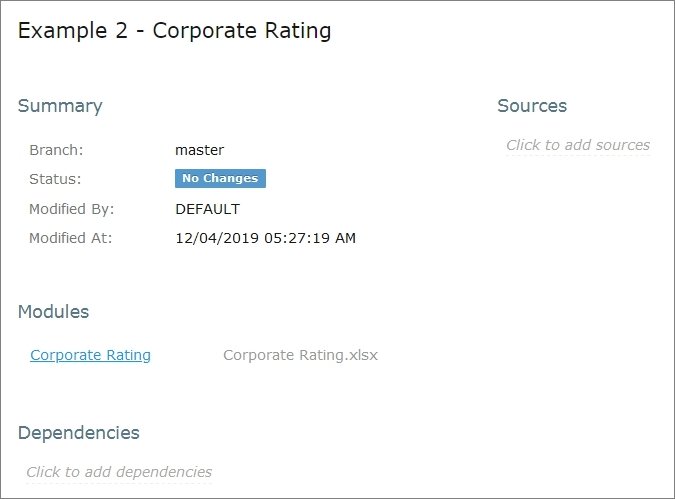Click the Dependencies section heading
The width and height of the screenshot is (675, 499).
[79, 433]
